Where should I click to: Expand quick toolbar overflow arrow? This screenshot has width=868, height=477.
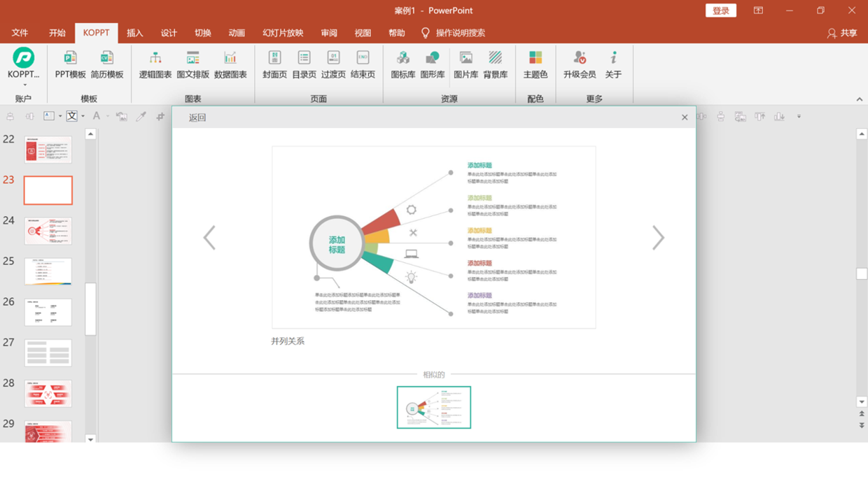click(799, 117)
